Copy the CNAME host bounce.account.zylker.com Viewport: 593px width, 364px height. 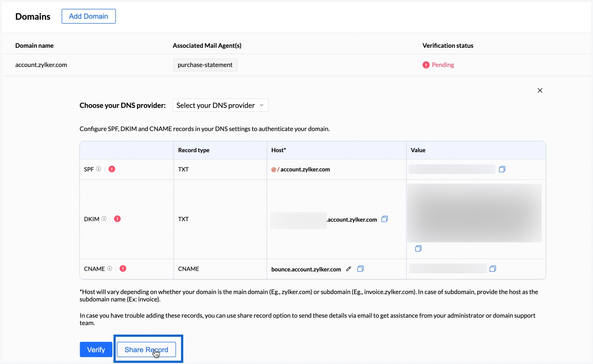pos(360,269)
